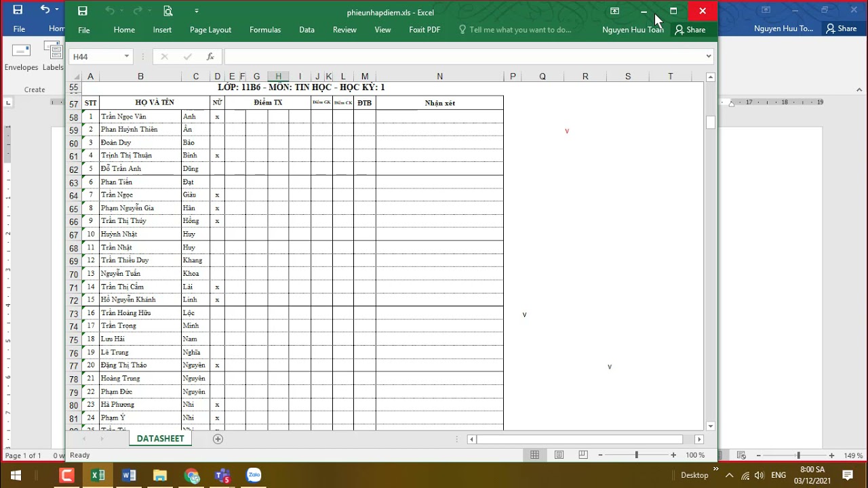This screenshot has width=868, height=488.
Task: Expand the formula bar
Action: point(709,56)
